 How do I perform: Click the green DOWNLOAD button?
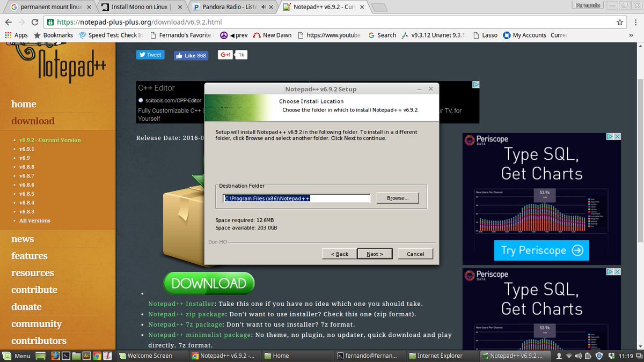209,283
